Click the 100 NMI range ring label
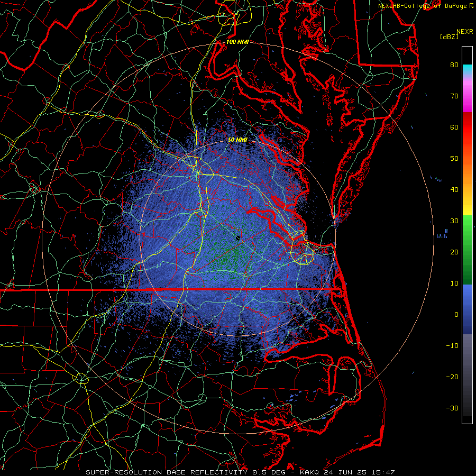This screenshot has height=476, width=476. (237, 42)
